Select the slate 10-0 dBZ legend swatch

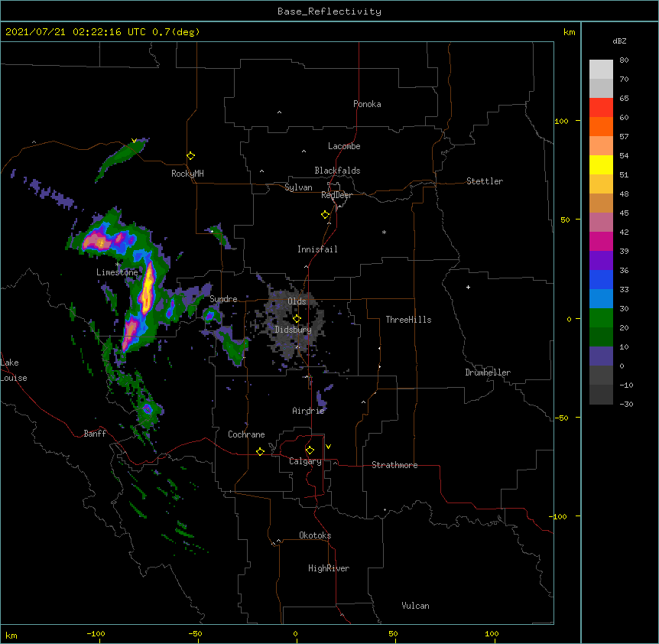pos(601,356)
